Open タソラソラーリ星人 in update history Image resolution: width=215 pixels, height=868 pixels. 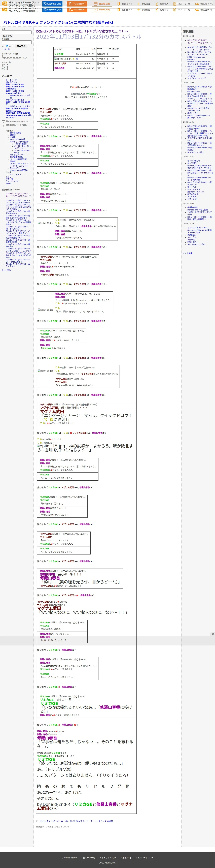[x=195, y=153]
